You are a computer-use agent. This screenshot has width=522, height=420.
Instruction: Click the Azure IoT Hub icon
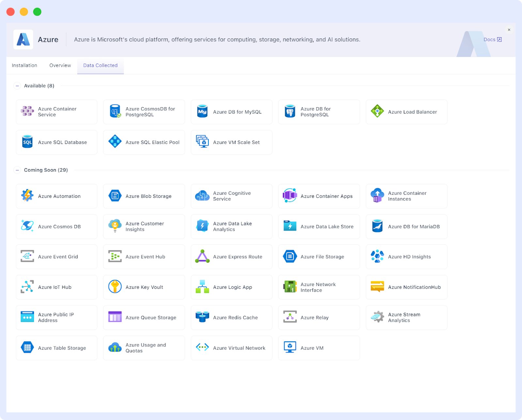point(27,287)
